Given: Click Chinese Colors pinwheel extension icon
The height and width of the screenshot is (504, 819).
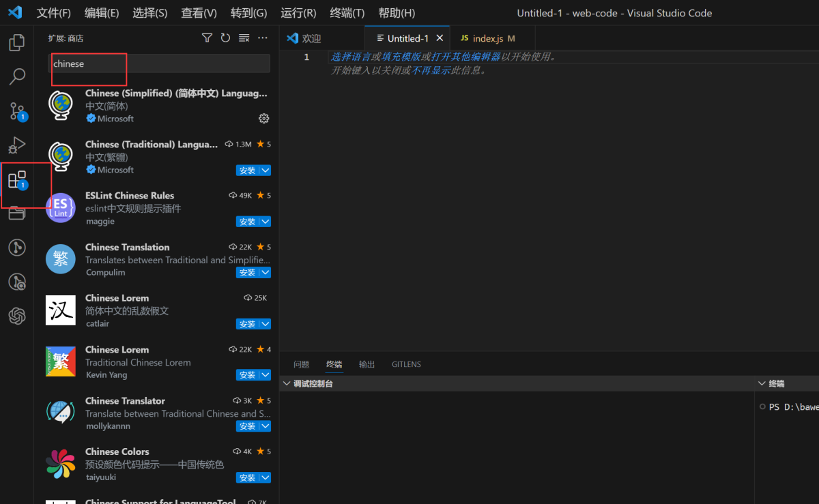Looking at the screenshot, I should coord(61,464).
